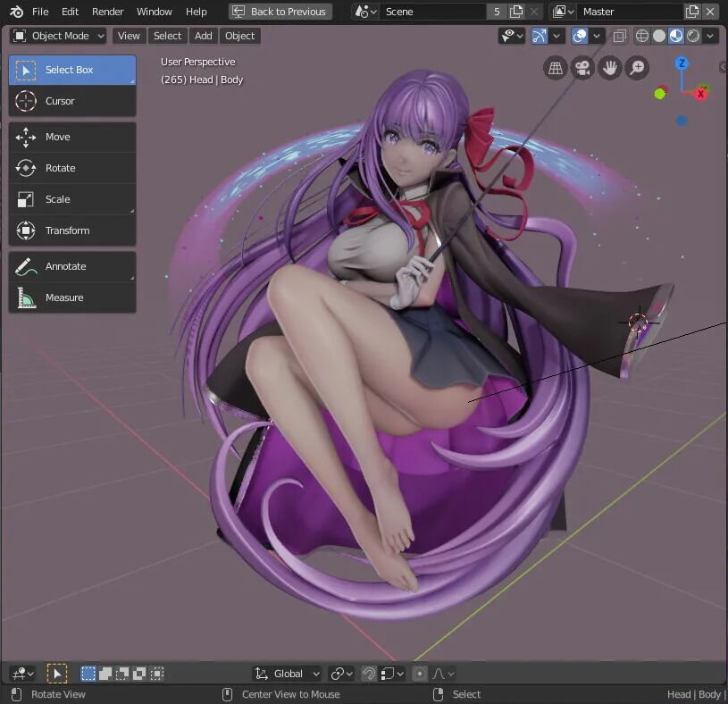Select the Move tool

click(72, 137)
